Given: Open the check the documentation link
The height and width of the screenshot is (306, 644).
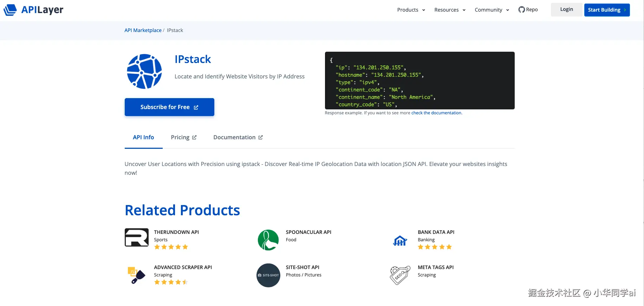Looking at the screenshot, I should [x=437, y=113].
